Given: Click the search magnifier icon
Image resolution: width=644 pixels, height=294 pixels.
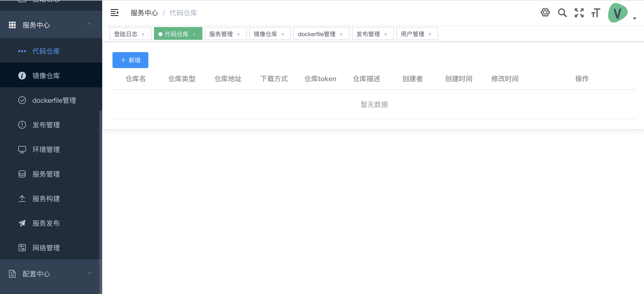Looking at the screenshot, I should 562,13.
